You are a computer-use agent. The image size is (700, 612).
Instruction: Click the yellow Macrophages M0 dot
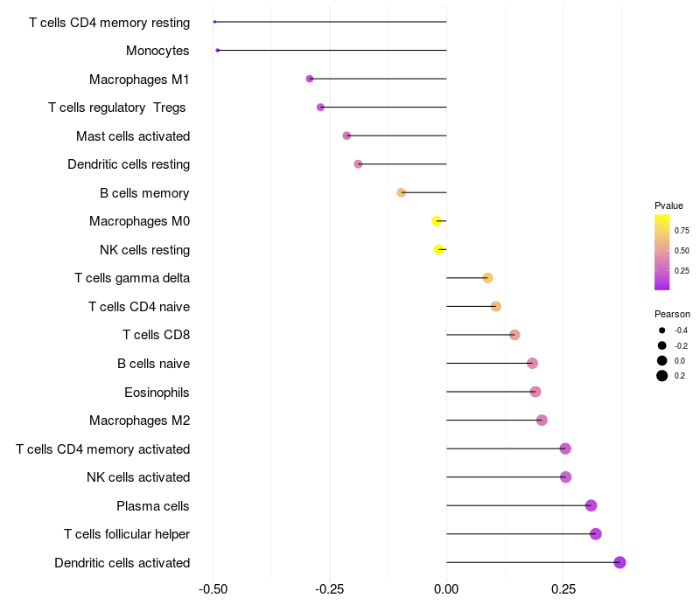[437, 221]
